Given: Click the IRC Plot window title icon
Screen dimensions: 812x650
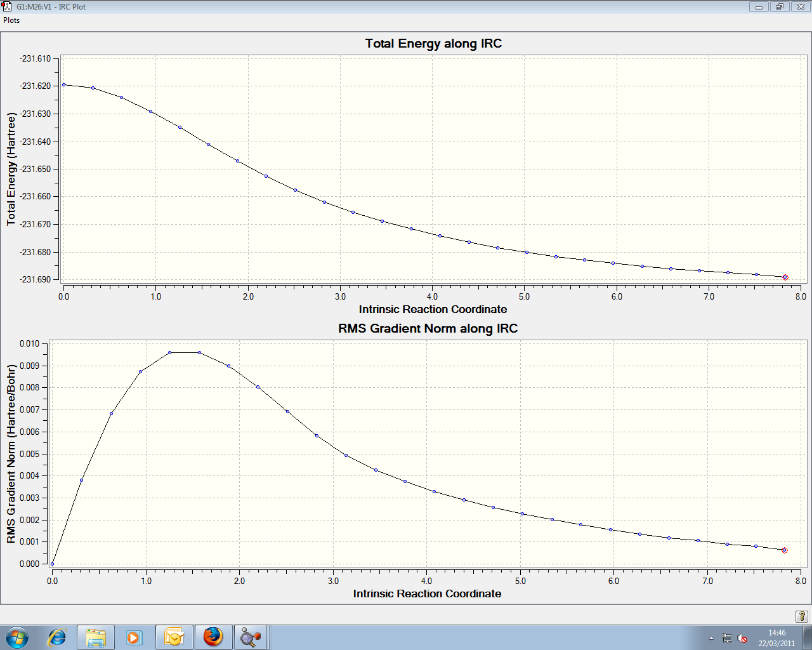Looking at the screenshot, I should click(x=7, y=6).
